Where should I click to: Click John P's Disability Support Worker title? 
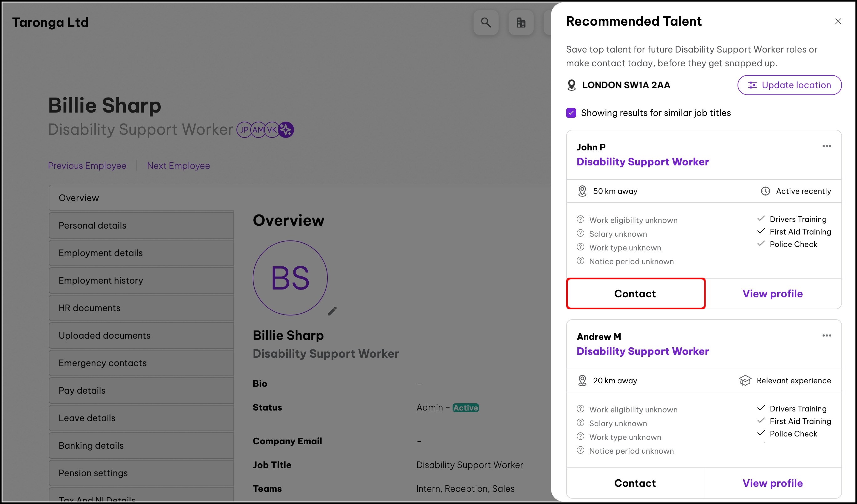coord(642,162)
